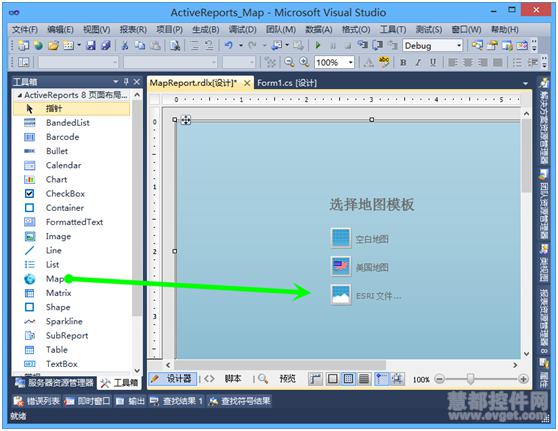
Task: Click the map control move handle
Action: coord(185,120)
